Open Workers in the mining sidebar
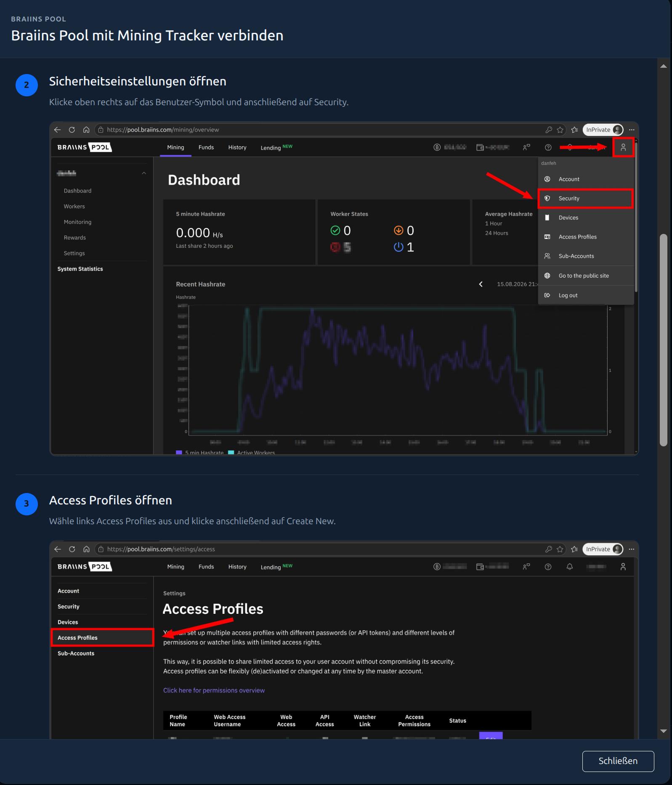 click(x=74, y=207)
